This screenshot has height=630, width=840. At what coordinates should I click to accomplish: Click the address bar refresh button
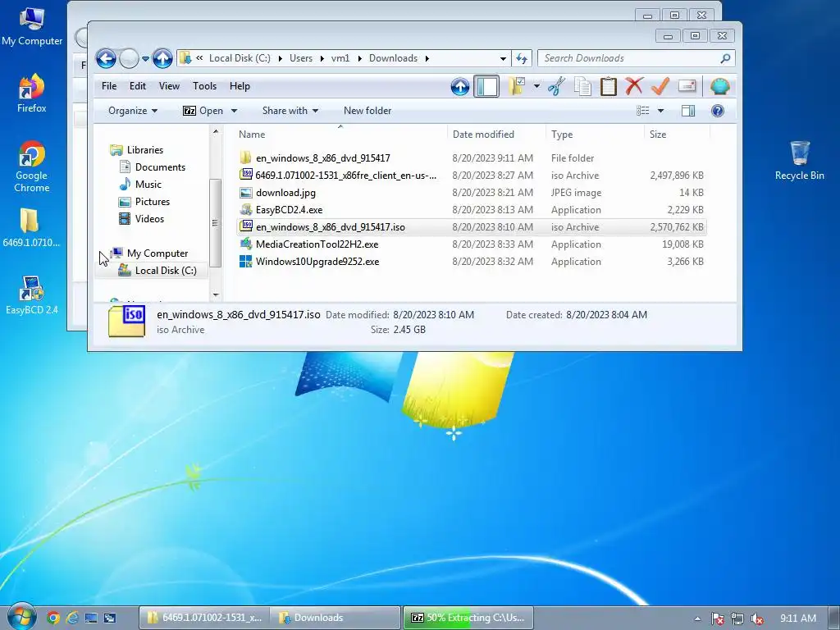522,58
